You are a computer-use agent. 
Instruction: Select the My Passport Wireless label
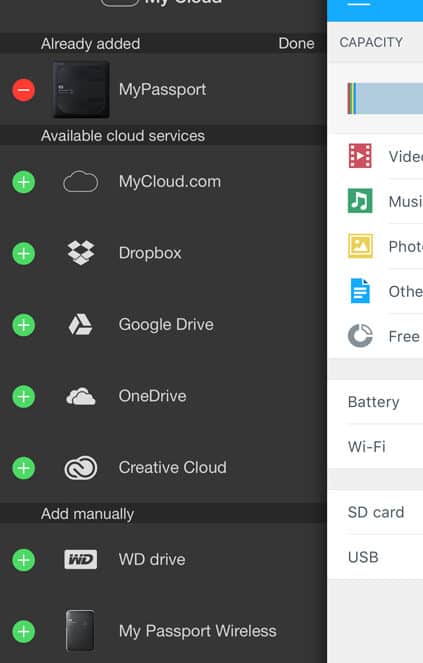pos(198,631)
